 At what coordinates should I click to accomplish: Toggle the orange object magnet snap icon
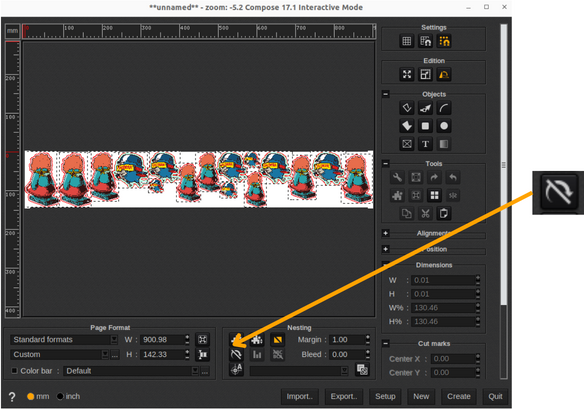(444, 41)
